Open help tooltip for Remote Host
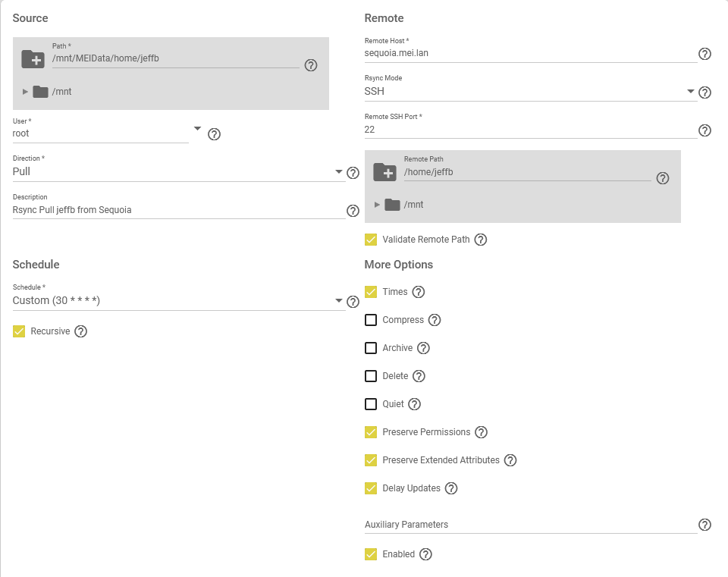The width and height of the screenshot is (728, 577). 704,54
